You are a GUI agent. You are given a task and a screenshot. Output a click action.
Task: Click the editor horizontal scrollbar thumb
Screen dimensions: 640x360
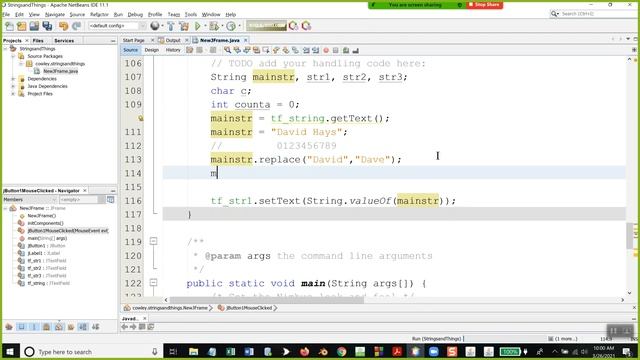(x=267, y=300)
